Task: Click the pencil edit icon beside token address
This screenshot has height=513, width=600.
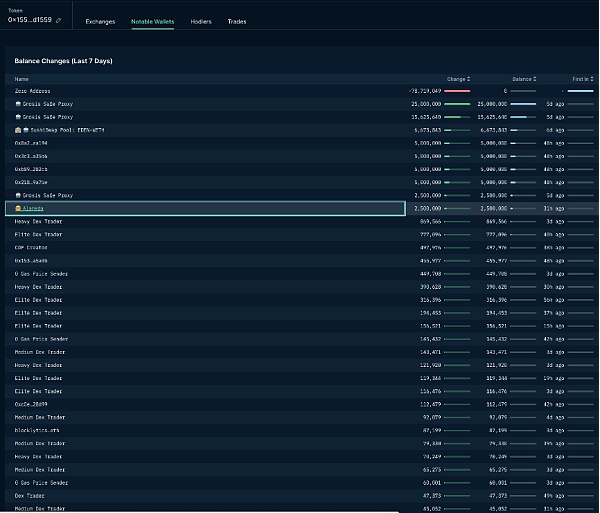Action: tap(59, 20)
